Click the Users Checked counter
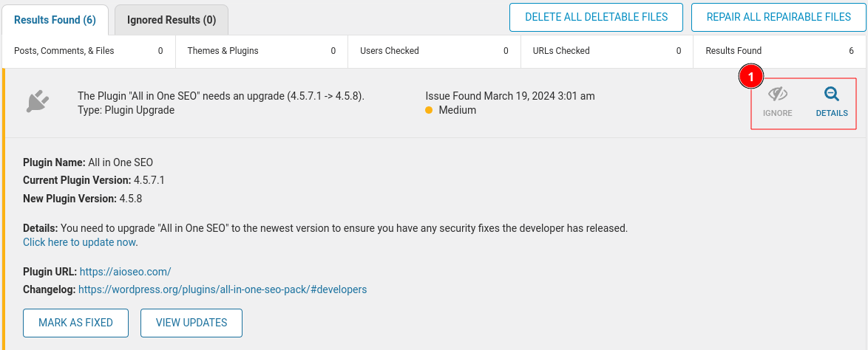This screenshot has width=868, height=350. (x=434, y=51)
